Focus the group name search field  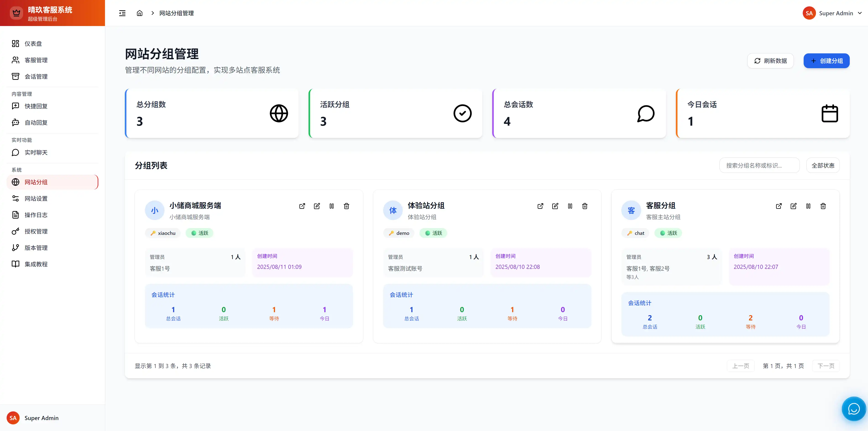(x=759, y=165)
